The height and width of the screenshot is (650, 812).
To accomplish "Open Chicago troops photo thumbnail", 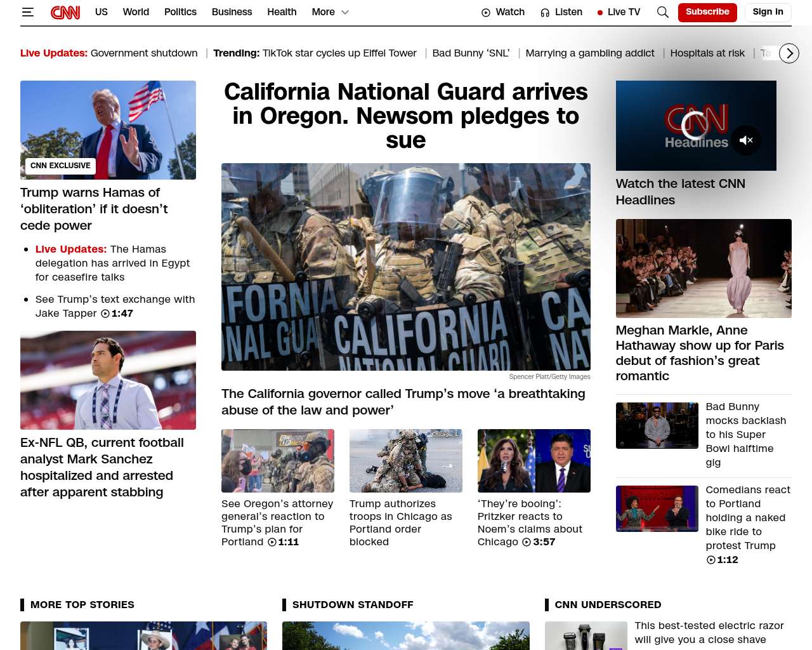I will pyautogui.click(x=406, y=461).
